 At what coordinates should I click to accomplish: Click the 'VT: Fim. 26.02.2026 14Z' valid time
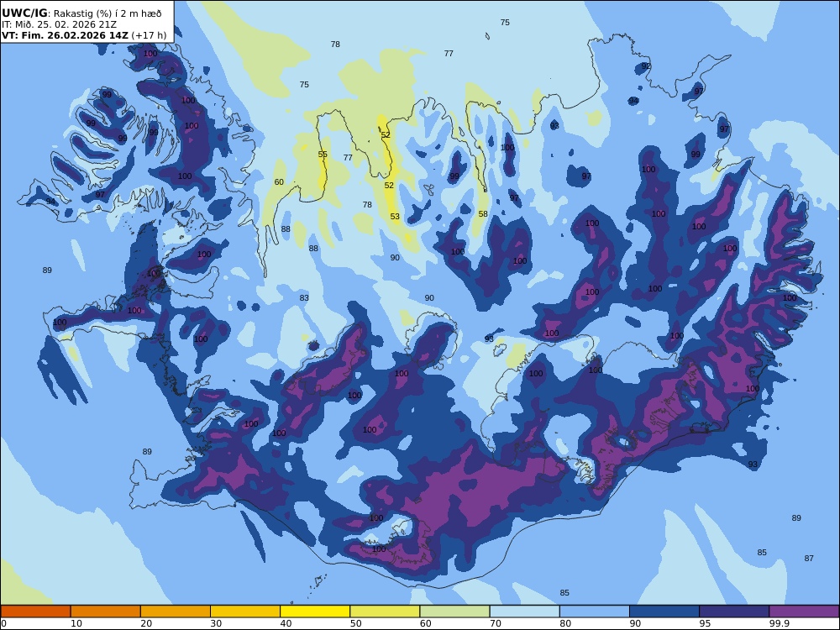point(65,35)
